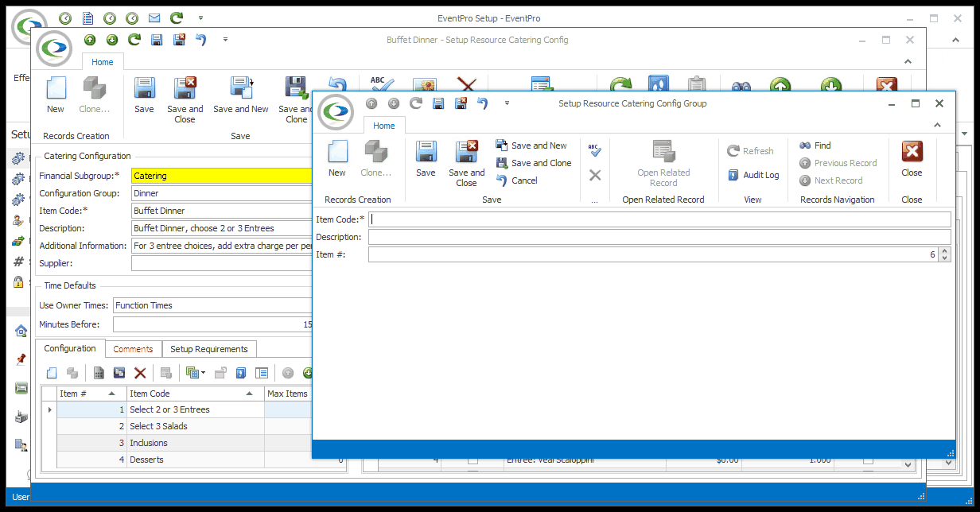Click EventPro logo button in Config Group window
The height and width of the screenshot is (512, 980).
[x=337, y=111]
